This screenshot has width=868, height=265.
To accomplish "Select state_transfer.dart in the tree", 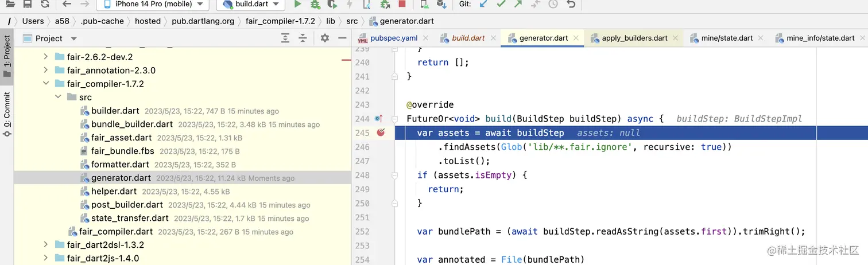I will tap(130, 218).
